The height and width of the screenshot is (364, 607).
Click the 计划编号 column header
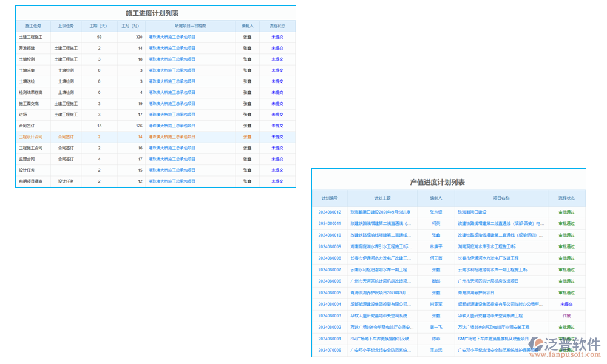coord(329,198)
